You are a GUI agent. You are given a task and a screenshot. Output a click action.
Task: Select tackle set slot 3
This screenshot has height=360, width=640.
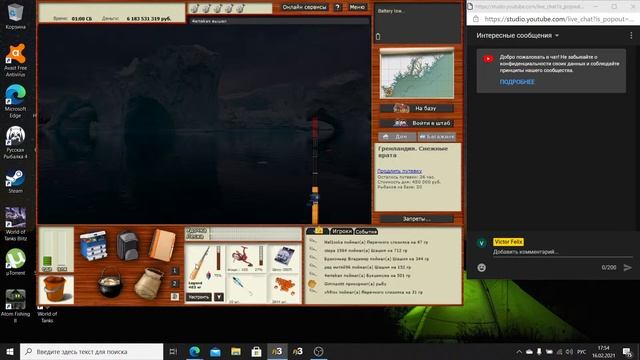click(175, 297)
